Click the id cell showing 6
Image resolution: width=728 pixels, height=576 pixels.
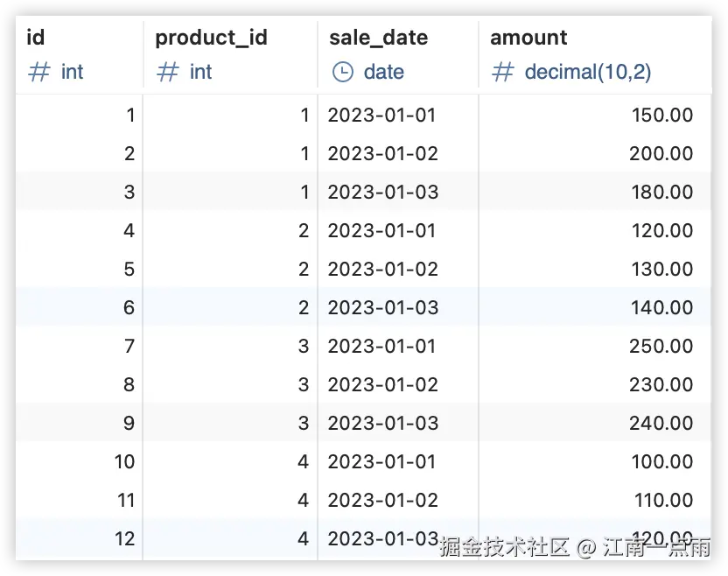pos(80,307)
